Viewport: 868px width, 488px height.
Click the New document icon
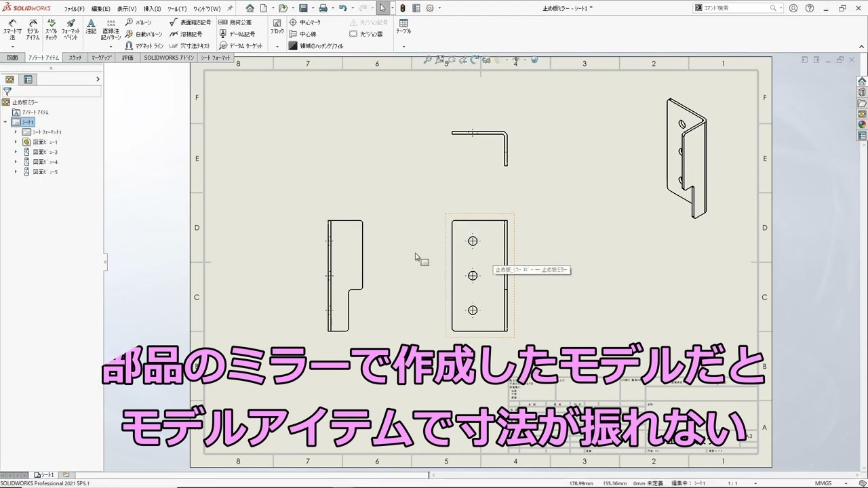coord(264,8)
